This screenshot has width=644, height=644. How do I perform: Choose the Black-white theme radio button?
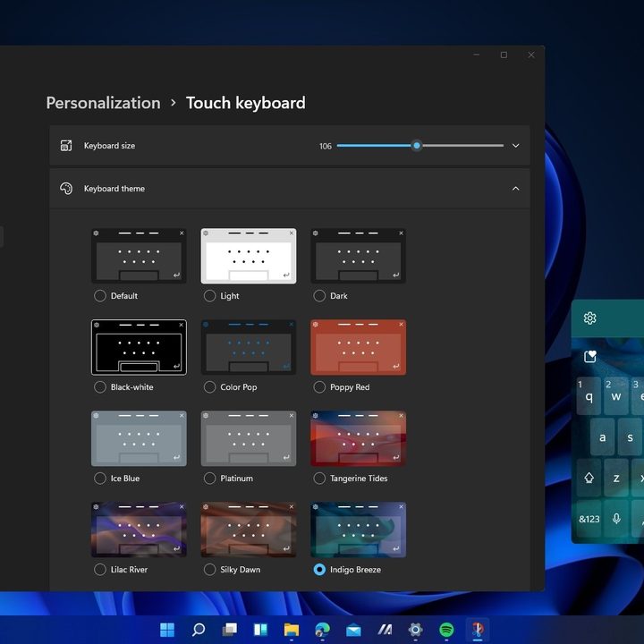click(100, 387)
